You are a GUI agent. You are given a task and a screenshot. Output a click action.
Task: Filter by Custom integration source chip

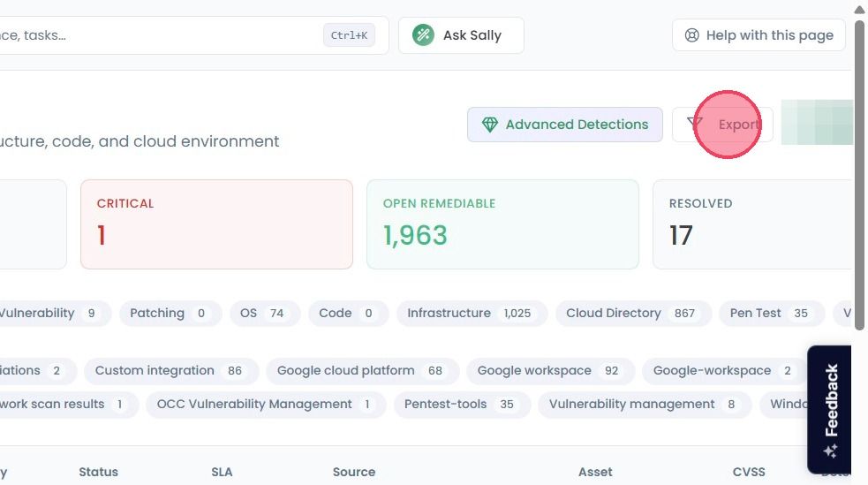[171, 371]
